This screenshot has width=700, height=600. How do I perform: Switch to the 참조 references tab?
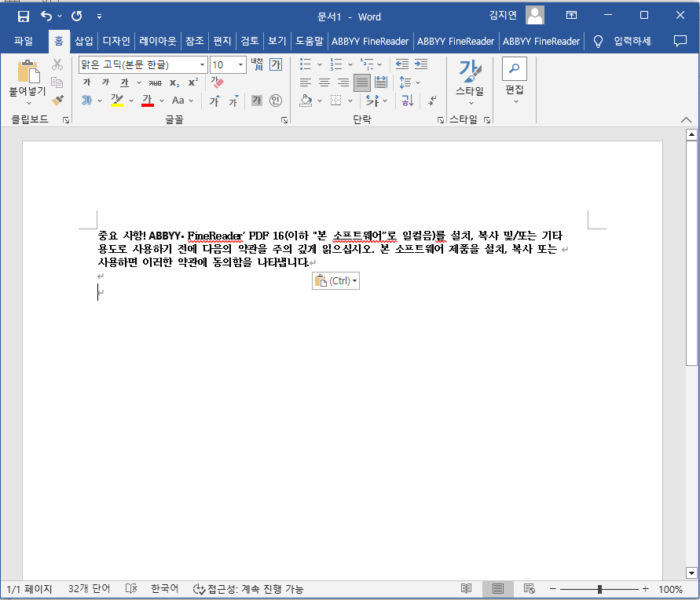[x=195, y=41]
